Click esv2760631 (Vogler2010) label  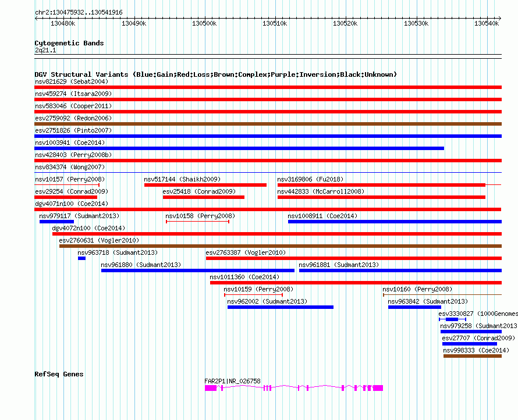99,240
